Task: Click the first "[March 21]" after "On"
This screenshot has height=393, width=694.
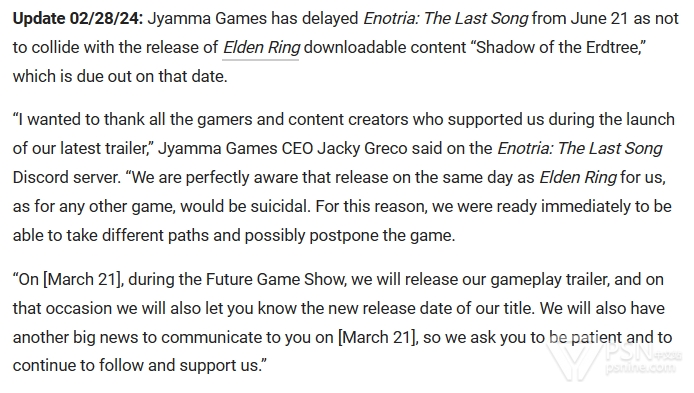Action: (x=82, y=279)
